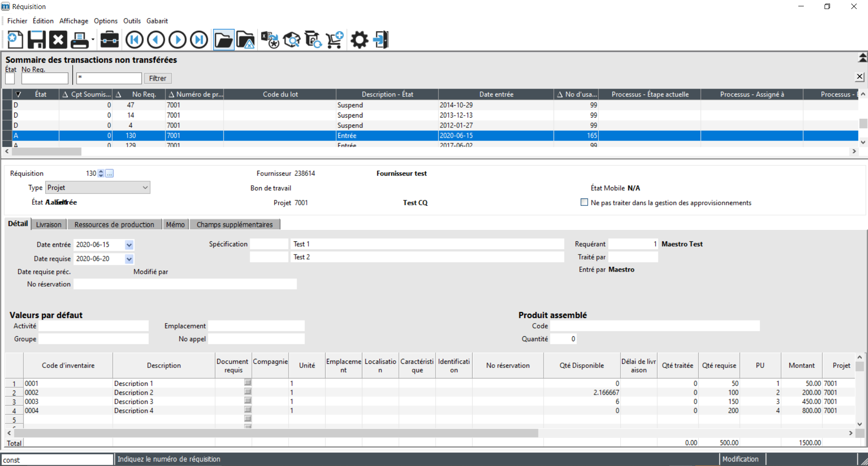868x466 pixels.
Task: Switch to the Mémo tab
Action: click(x=175, y=225)
